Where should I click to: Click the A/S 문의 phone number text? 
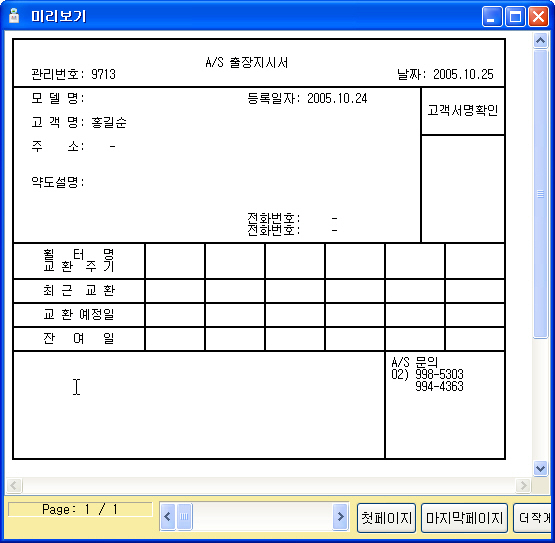pos(427,374)
